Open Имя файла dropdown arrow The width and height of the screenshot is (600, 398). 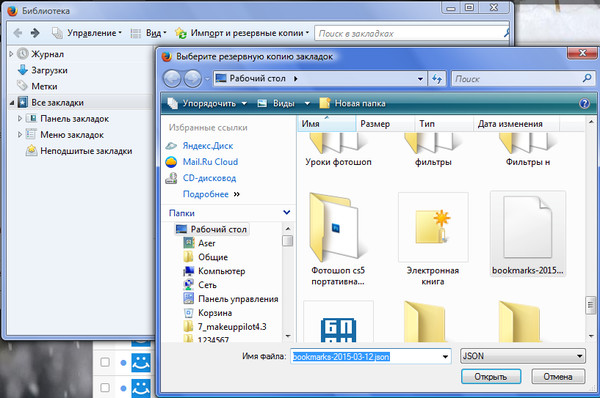click(445, 357)
